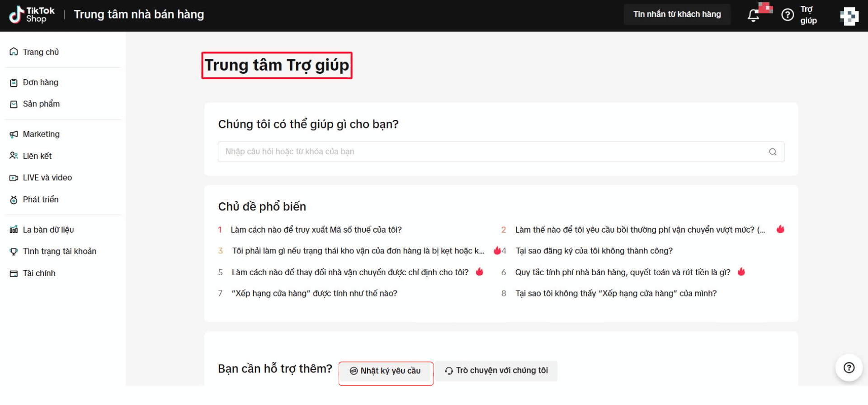868x405 pixels.
Task: Start Trò chuyện với chúng tôi chat
Action: click(x=496, y=371)
